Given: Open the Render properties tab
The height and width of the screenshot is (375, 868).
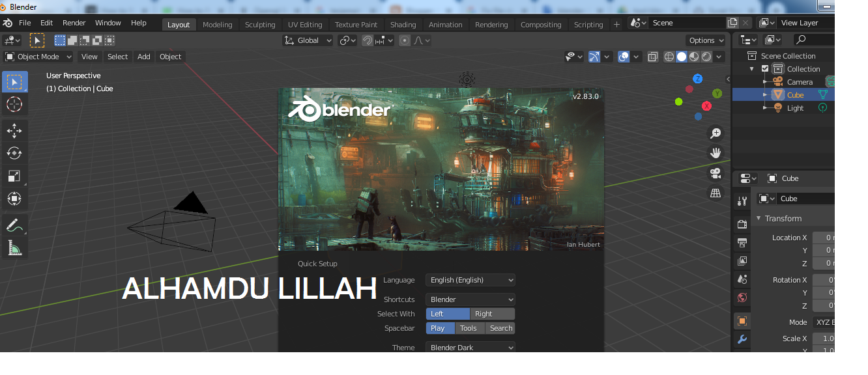Looking at the screenshot, I should click(742, 225).
